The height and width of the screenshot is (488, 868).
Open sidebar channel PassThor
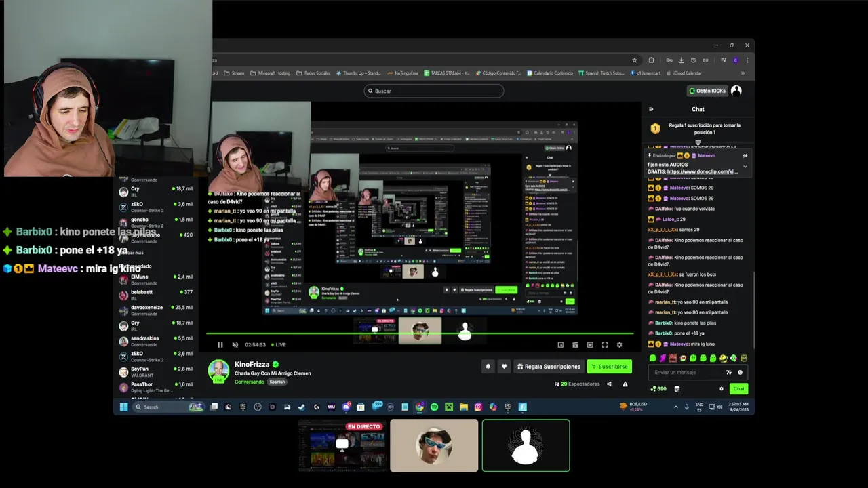[155, 387]
